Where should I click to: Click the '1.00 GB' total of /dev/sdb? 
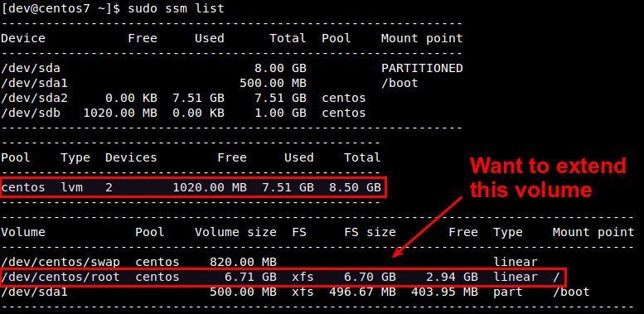[x=280, y=113]
